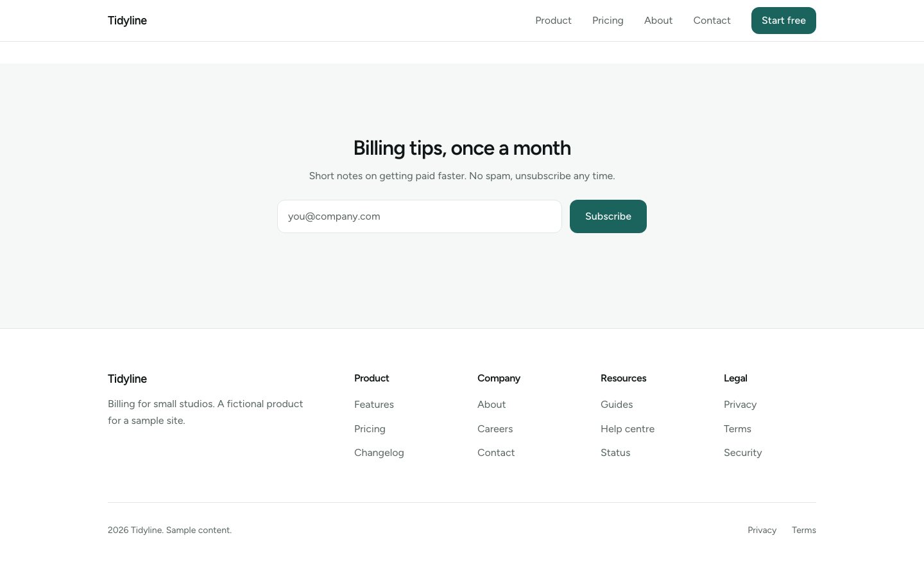The width and height of the screenshot is (924, 578).
Task: Click the Legal column heading in the footer
Action: 735,378
